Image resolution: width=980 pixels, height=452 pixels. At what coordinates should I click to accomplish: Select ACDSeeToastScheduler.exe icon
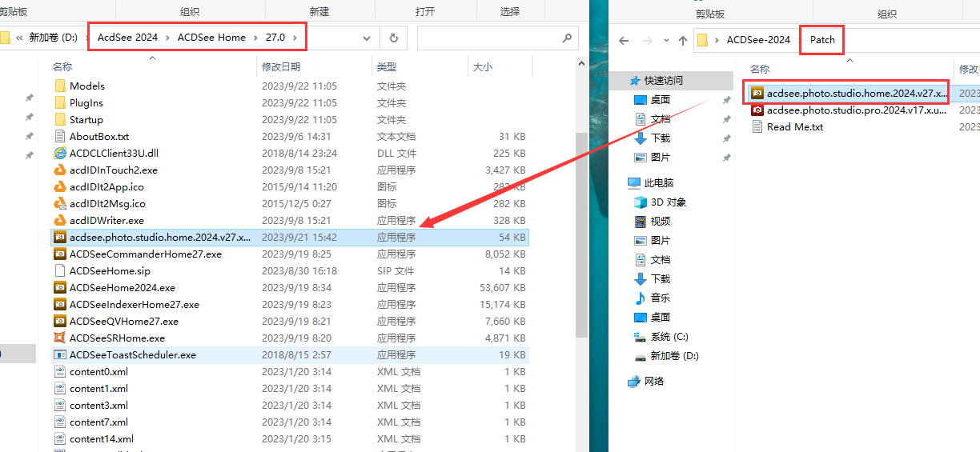(60, 354)
